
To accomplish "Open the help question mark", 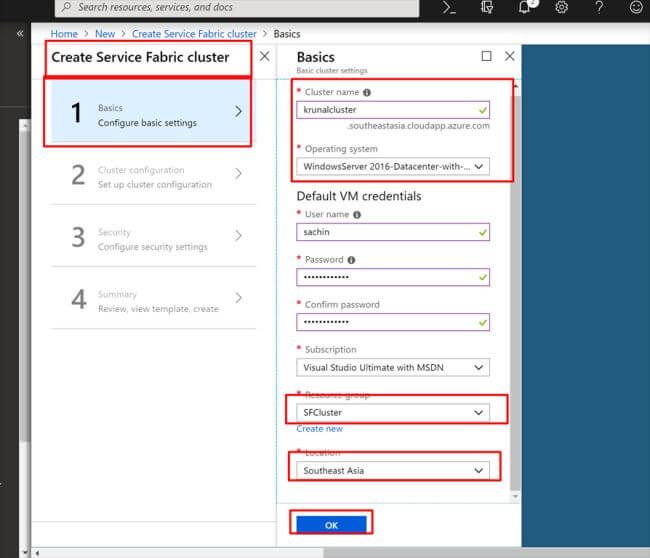I will pos(599,7).
